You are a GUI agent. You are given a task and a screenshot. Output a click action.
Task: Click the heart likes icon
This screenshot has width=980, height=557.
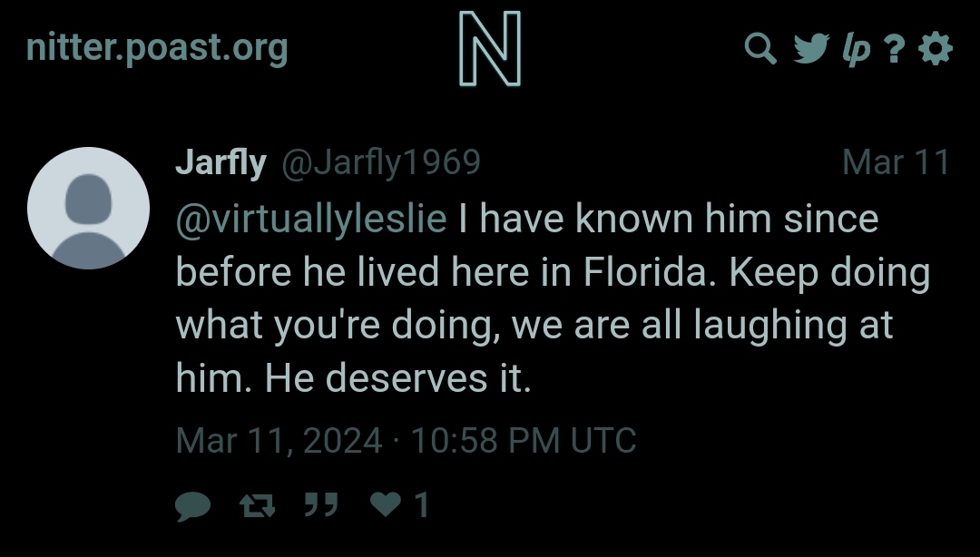point(386,503)
